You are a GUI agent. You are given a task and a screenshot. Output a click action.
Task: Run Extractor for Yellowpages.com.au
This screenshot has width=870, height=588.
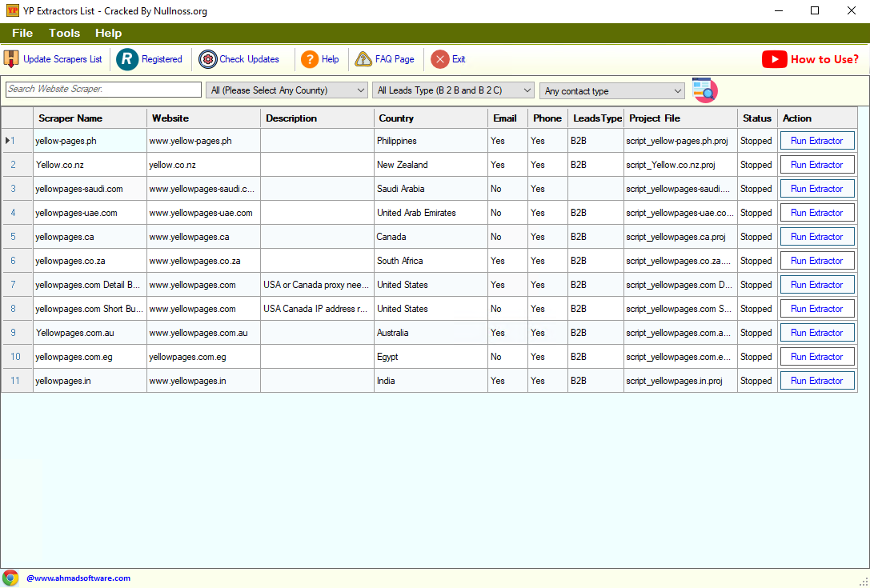tap(817, 333)
